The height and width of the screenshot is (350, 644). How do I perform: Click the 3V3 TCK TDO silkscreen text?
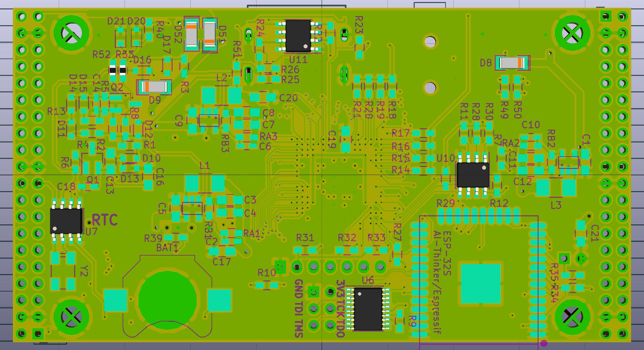pyautogui.click(x=340, y=308)
